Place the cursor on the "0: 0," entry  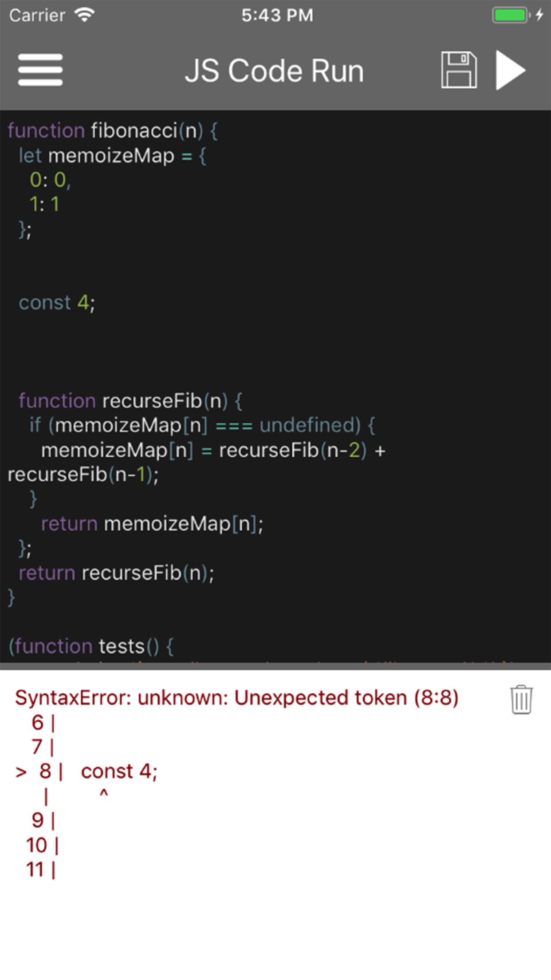tap(50, 180)
